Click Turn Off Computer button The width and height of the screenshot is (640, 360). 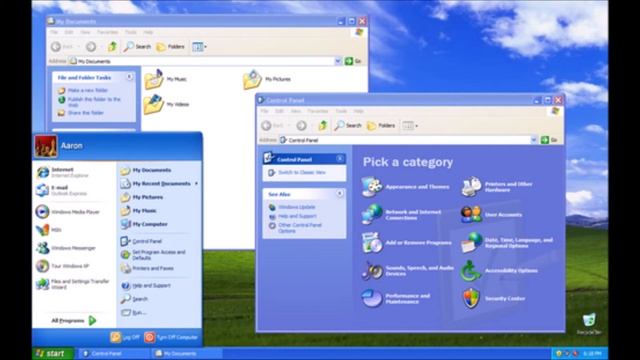(x=171, y=337)
